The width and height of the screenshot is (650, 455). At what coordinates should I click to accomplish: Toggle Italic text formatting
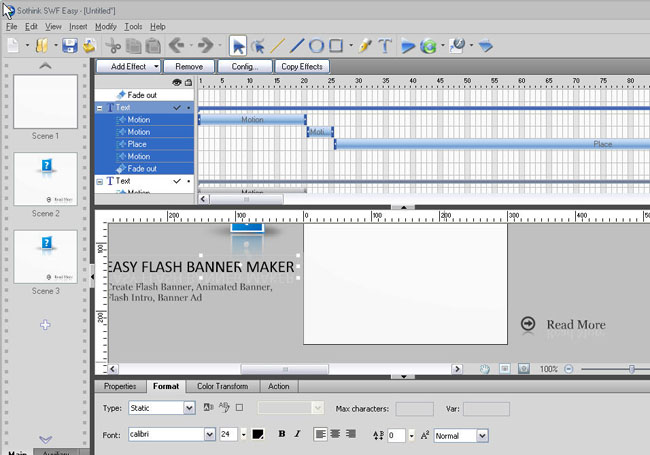point(297,434)
